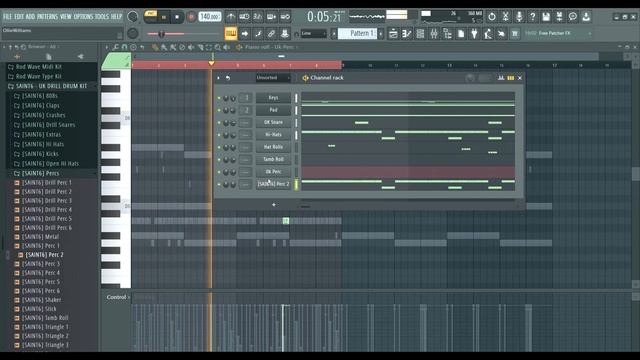Image resolution: width=640 pixels, height=360 pixels.
Task: Click the countdown before recording icon
Action: 258,17
